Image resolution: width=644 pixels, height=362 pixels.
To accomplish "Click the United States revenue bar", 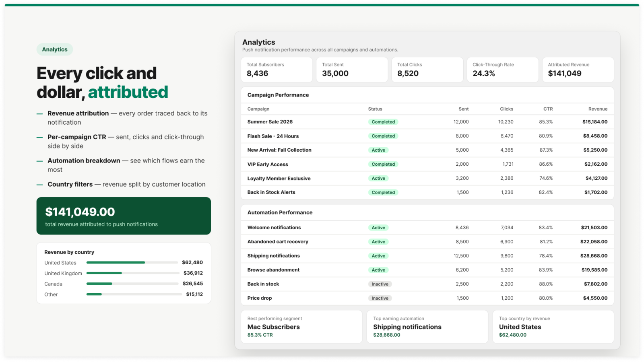I will [x=132, y=263].
